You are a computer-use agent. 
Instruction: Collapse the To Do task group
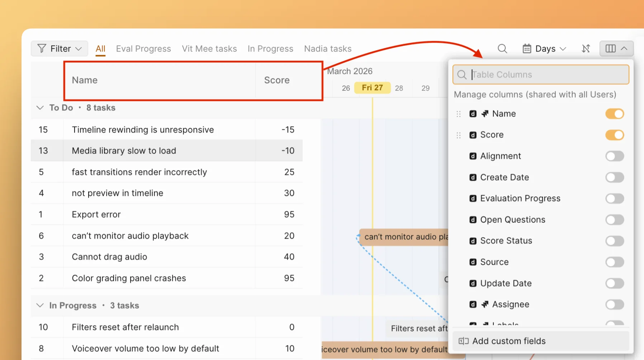[40, 108]
